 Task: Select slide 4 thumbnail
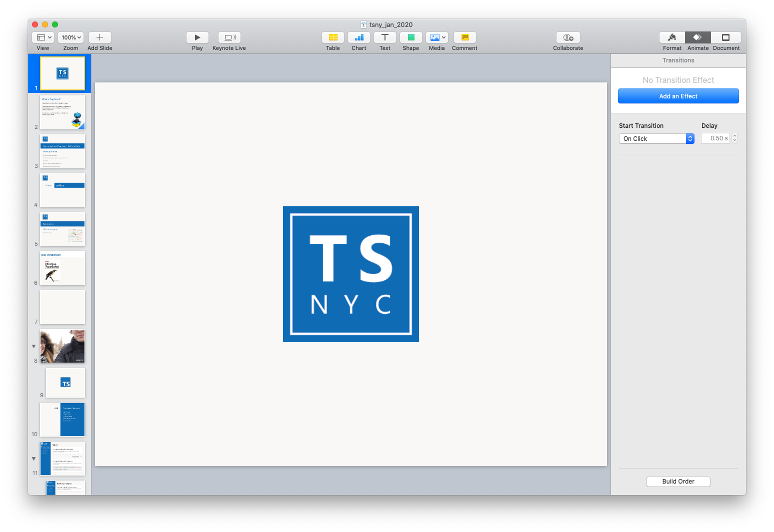point(62,190)
